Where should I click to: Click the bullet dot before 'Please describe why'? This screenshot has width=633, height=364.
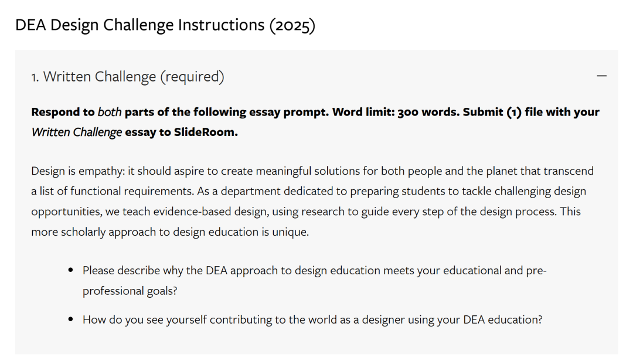tap(71, 270)
